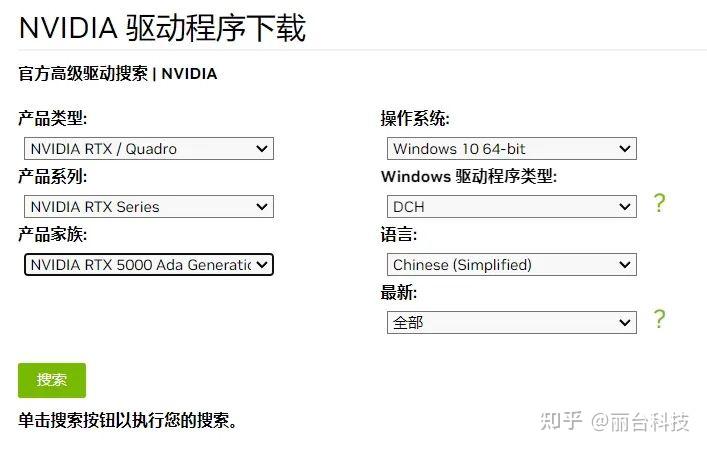Screen dimensions: 707x450
Task: Expand the 产品系列 dropdown showing NVIDIA RTX Series
Action: (148, 207)
